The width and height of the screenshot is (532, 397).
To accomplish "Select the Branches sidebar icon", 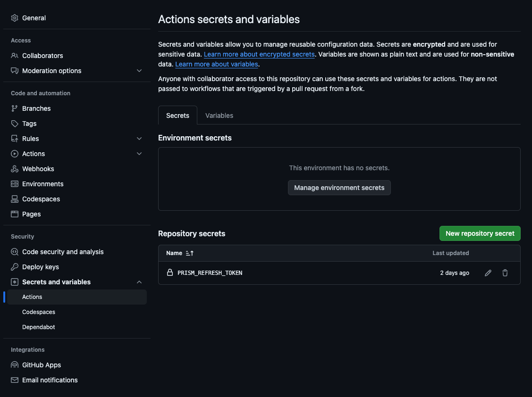I will [x=14, y=108].
